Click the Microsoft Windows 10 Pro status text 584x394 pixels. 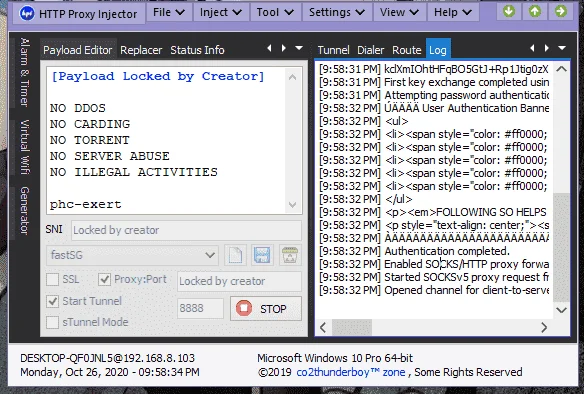pos(335,358)
